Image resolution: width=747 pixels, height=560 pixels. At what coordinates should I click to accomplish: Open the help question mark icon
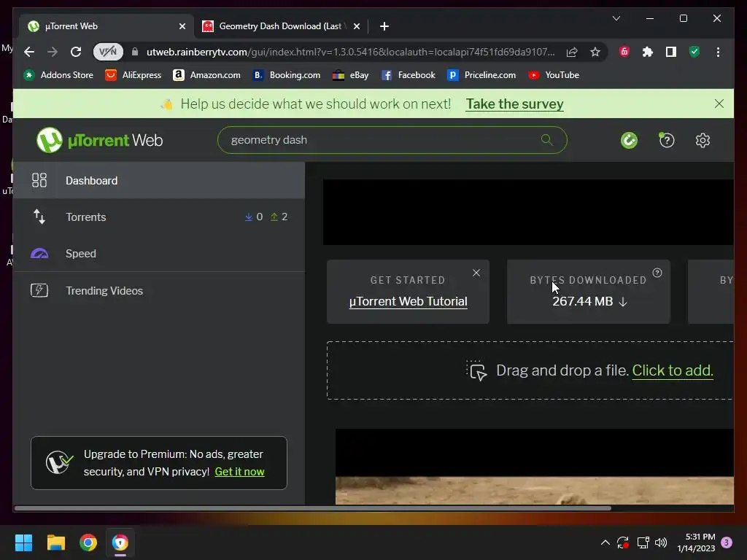click(667, 140)
